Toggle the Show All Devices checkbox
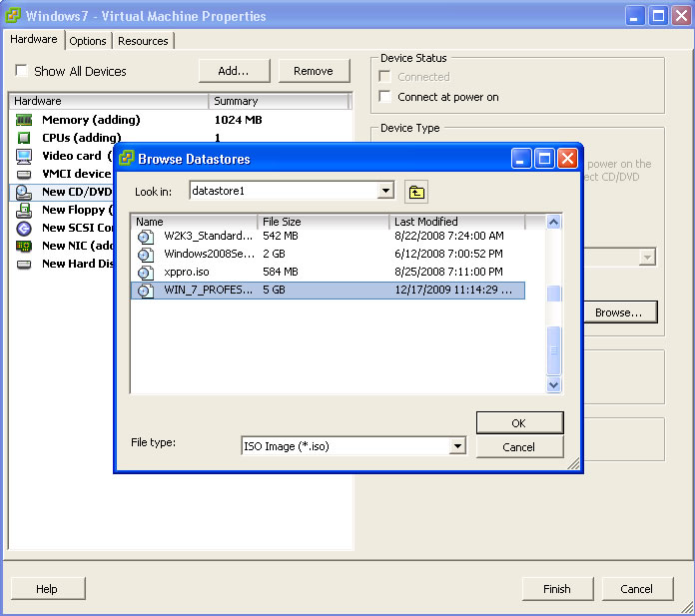 [21, 71]
